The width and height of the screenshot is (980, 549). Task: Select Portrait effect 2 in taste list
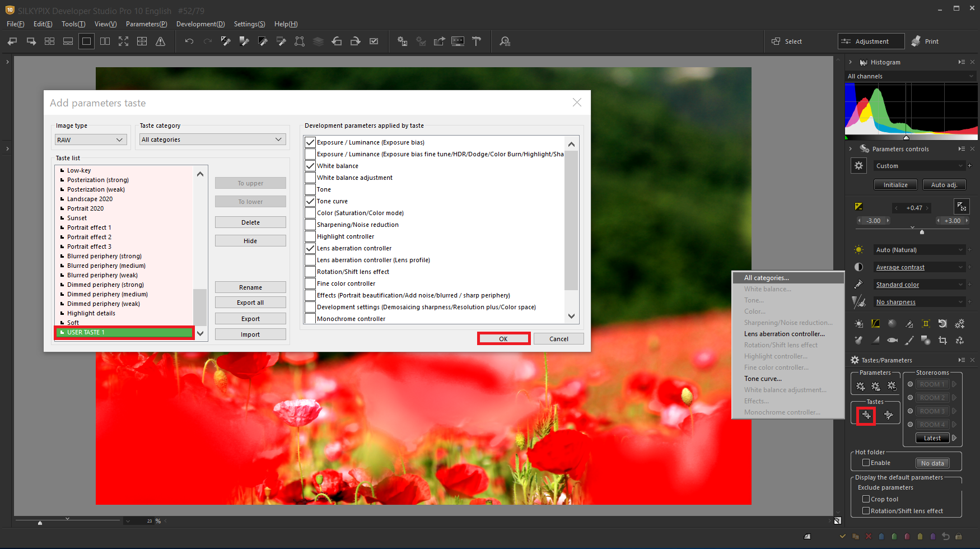[x=124, y=237]
